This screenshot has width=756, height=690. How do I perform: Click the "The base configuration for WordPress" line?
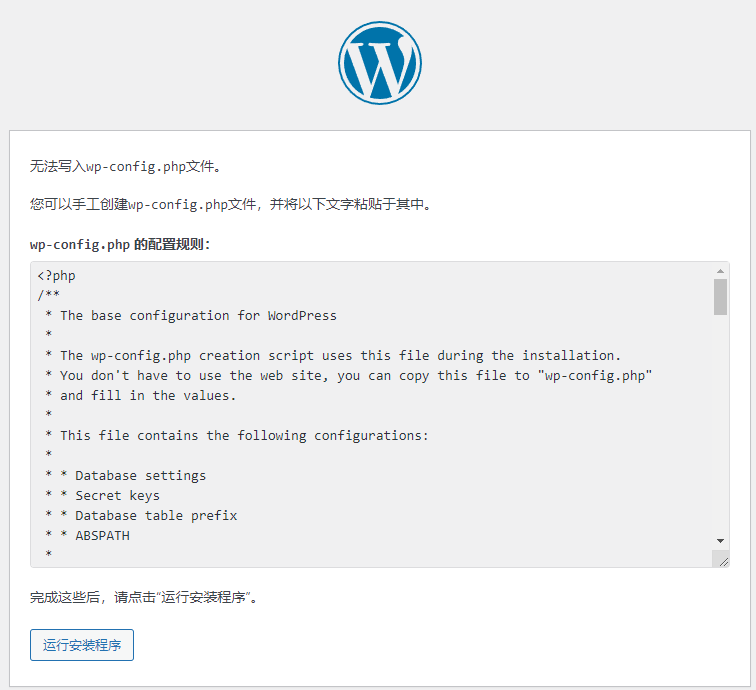coord(198,315)
